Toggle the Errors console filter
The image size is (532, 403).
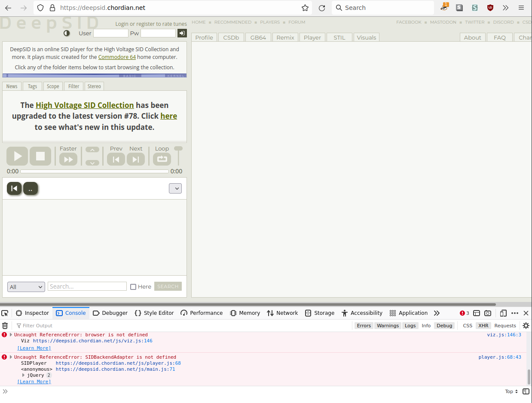364,326
